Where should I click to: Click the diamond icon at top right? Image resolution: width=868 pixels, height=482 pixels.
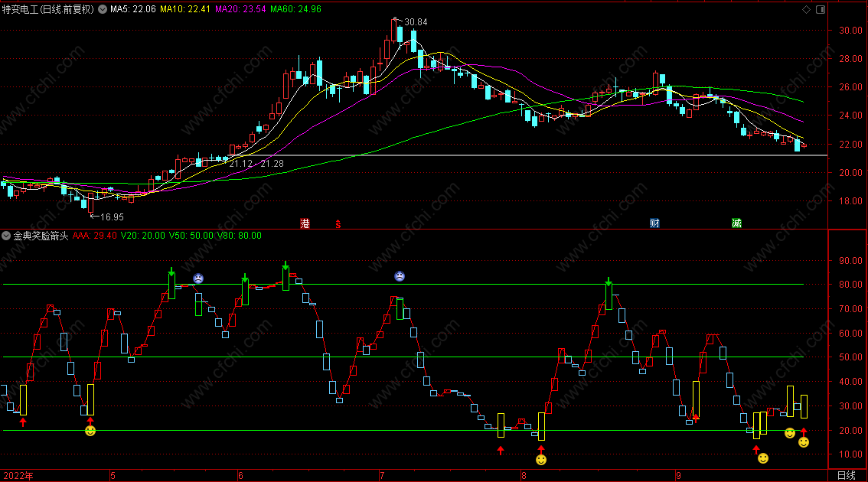(x=806, y=9)
